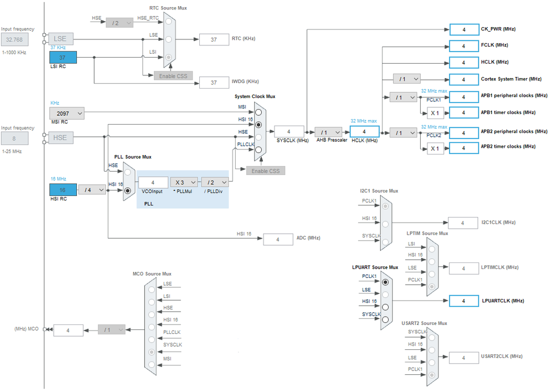Select PCLK1 in LPUART Source Mux
Viewport: 553px width, 392px height.
(x=385, y=282)
